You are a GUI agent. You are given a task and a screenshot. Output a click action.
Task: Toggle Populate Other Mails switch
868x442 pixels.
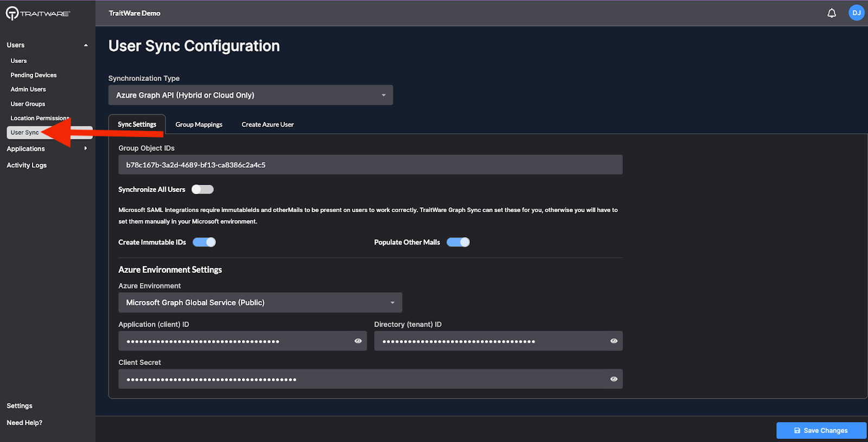[458, 242]
